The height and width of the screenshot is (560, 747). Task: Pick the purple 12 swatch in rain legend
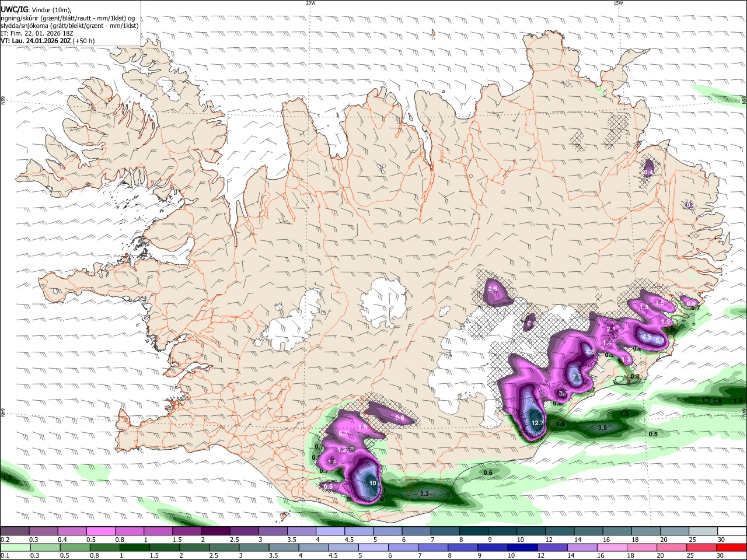click(552, 547)
